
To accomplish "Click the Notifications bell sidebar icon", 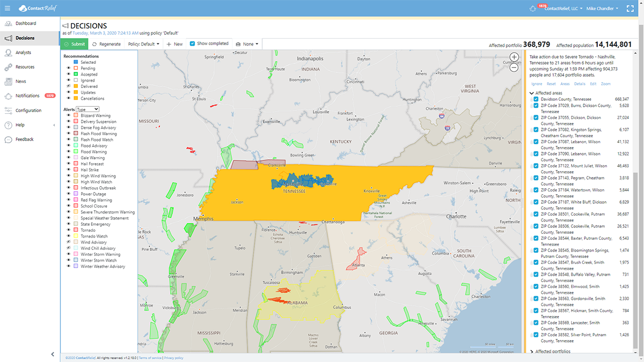I will (8, 96).
